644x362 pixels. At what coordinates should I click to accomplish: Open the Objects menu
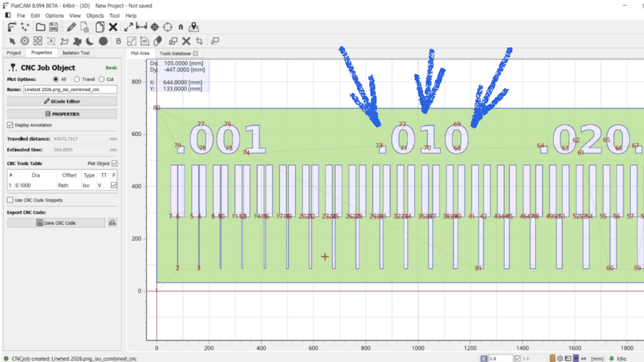[95, 15]
